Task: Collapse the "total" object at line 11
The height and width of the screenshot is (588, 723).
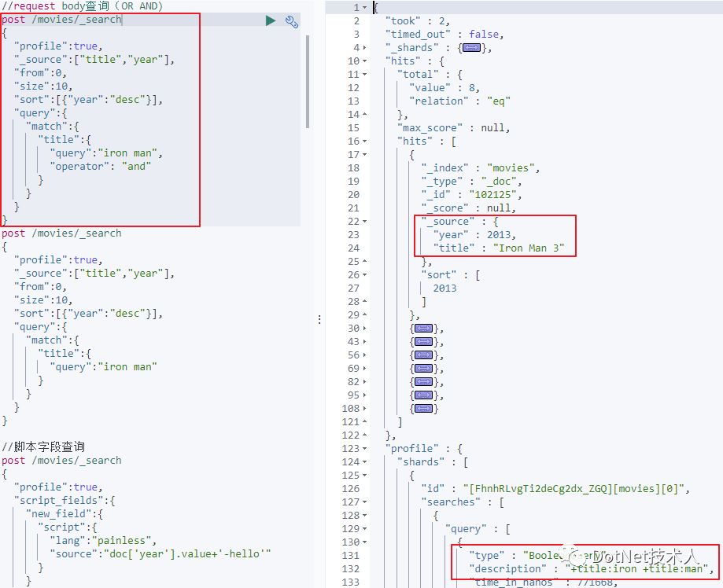Action: coord(364,75)
